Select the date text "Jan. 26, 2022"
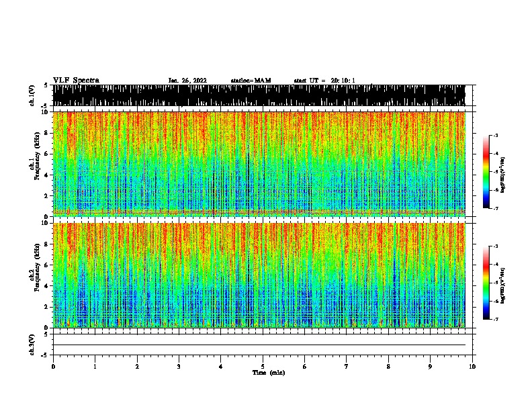The height and width of the screenshot is (411, 532). pos(187,81)
